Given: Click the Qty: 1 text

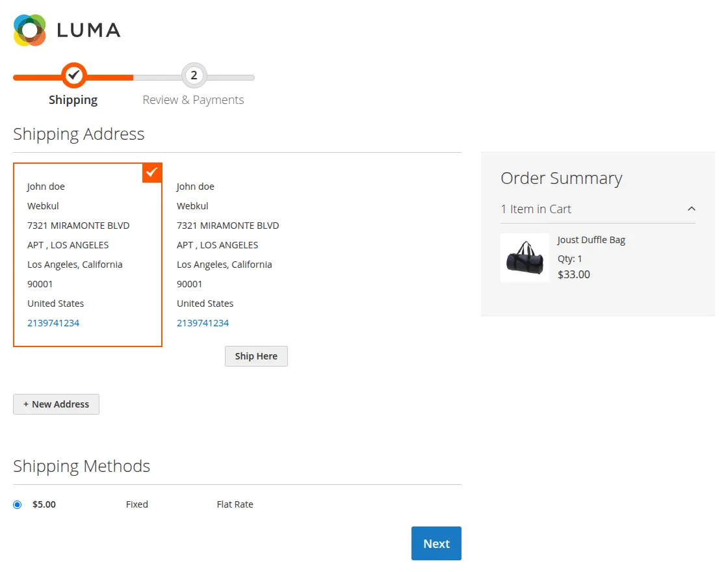Looking at the screenshot, I should coord(569,259).
